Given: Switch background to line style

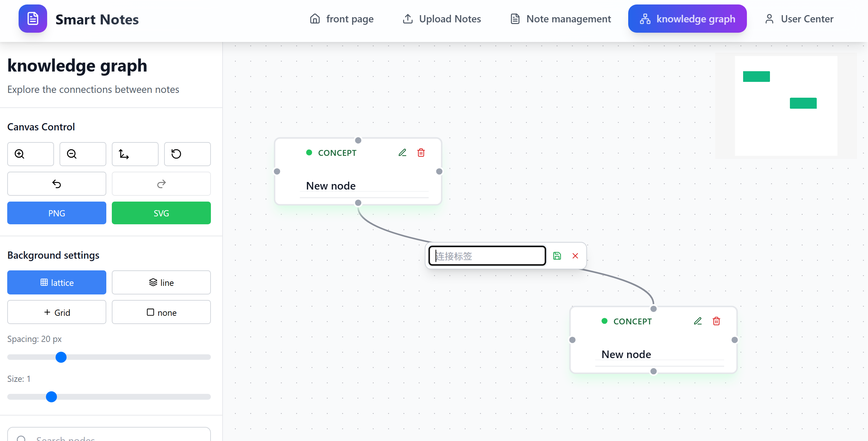Looking at the screenshot, I should [x=161, y=282].
